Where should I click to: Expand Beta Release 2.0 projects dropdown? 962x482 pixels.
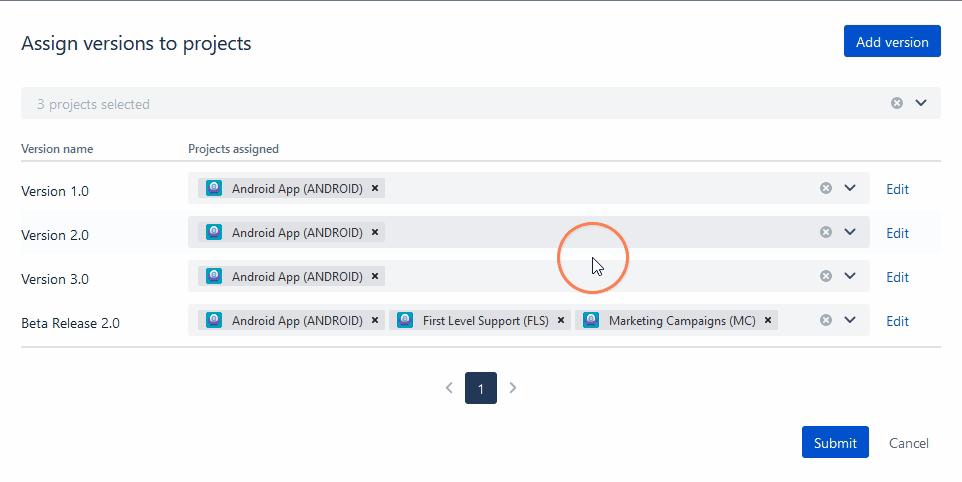point(850,321)
